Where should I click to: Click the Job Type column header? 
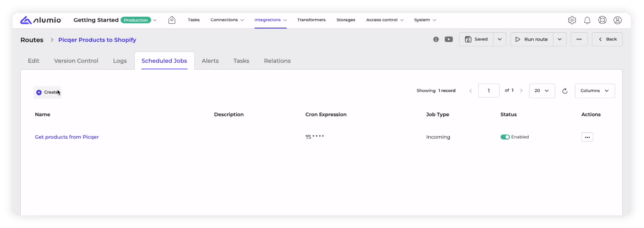(x=437, y=114)
